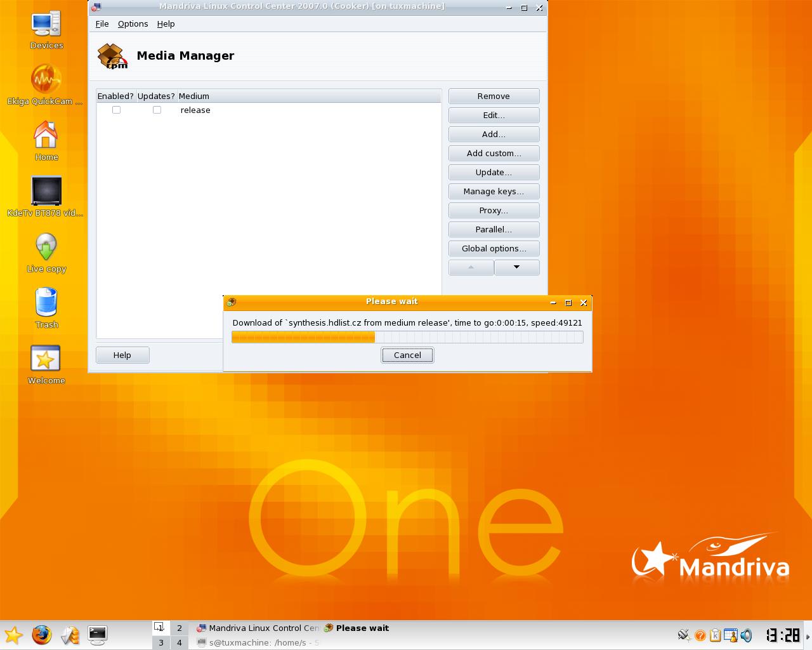Image resolution: width=812 pixels, height=650 pixels.
Task: Toggle the Enabled checkbox for release medium
Action: tap(116, 110)
